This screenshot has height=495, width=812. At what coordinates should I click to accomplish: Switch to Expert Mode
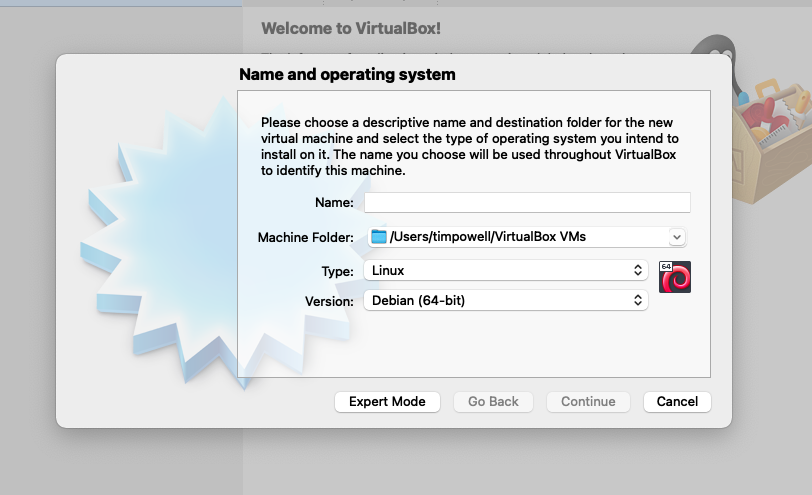click(x=387, y=402)
